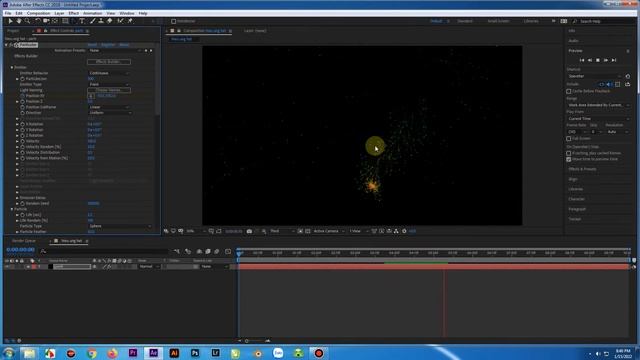Image resolution: width=640 pixels, height=360 pixels.
Task: Open Emitter Type dropdown
Action: tap(109, 84)
